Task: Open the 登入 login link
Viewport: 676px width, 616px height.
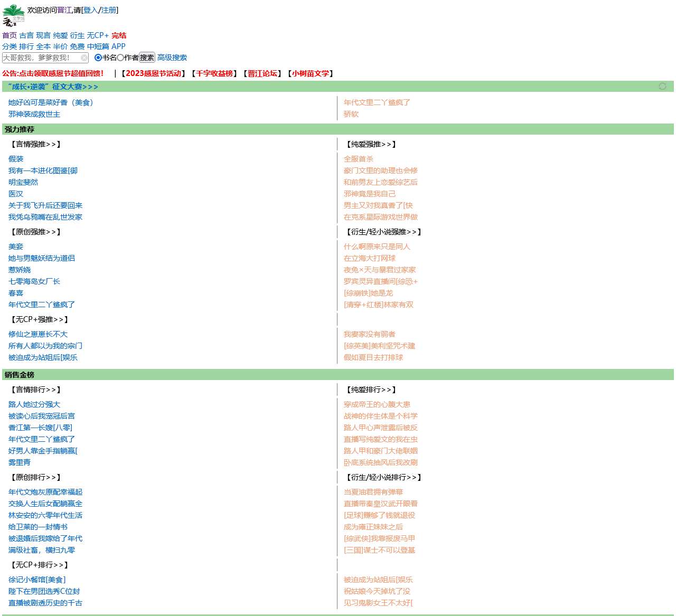Action: click(x=91, y=10)
